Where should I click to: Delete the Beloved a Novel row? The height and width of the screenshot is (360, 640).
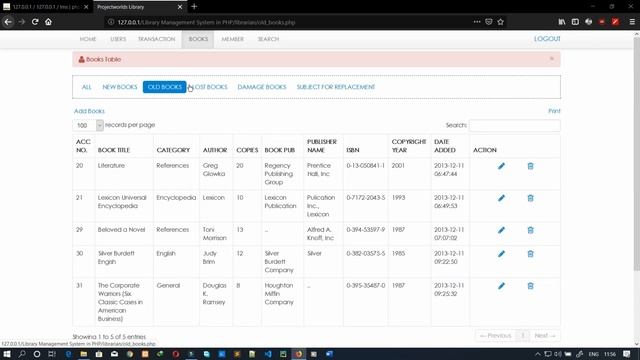tap(530, 230)
